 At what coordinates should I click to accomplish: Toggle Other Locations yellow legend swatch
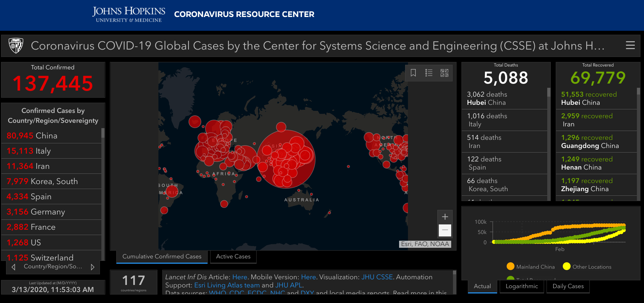tap(567, 266)
